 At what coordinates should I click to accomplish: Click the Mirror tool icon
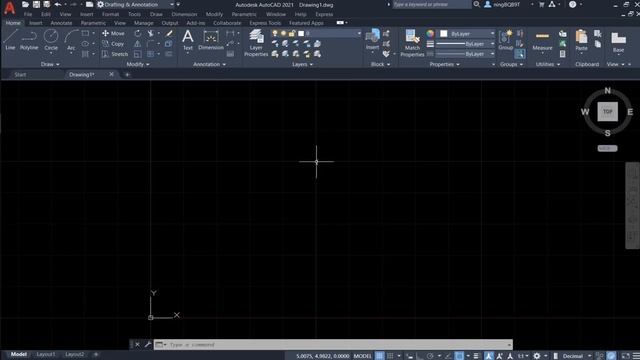[138, 44]
